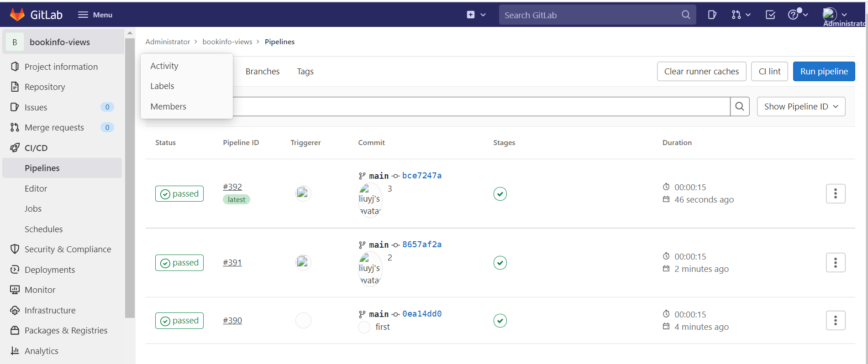868x364 pixels.
Task: Switch to the Branches tab
Action: (263, 71)
